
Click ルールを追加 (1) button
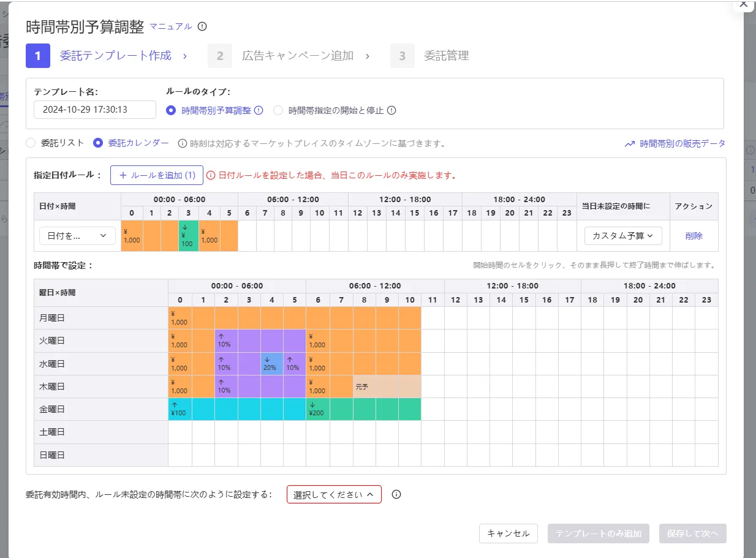coord(157,175)
